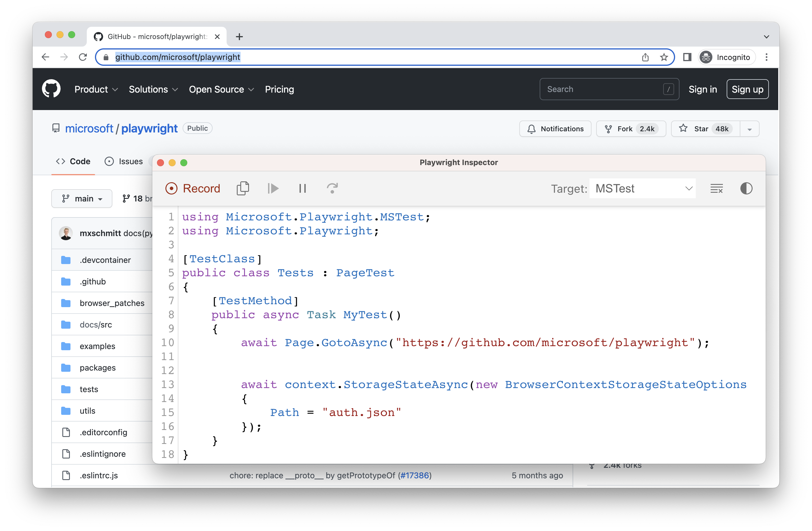This screenshot has width=812, height=531.
Task: Open the mxschmitt author link
Action: [100, 233]
